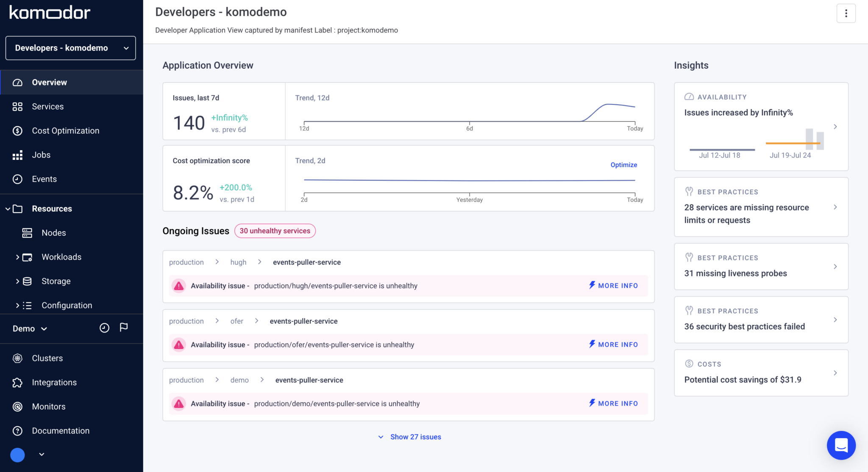Click the 30 unhealthy services badge

click(275, 231)
